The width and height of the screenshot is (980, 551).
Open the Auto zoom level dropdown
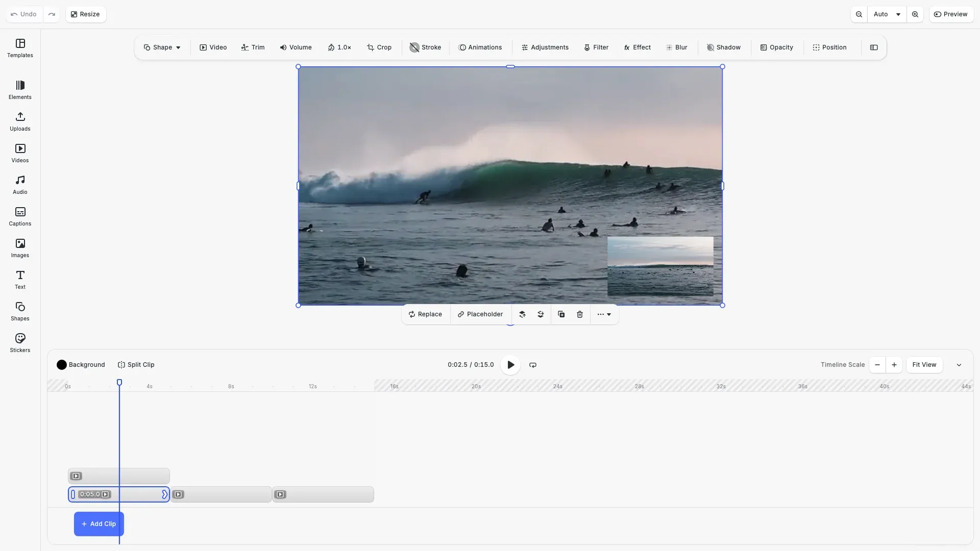(x=887, y=14)
